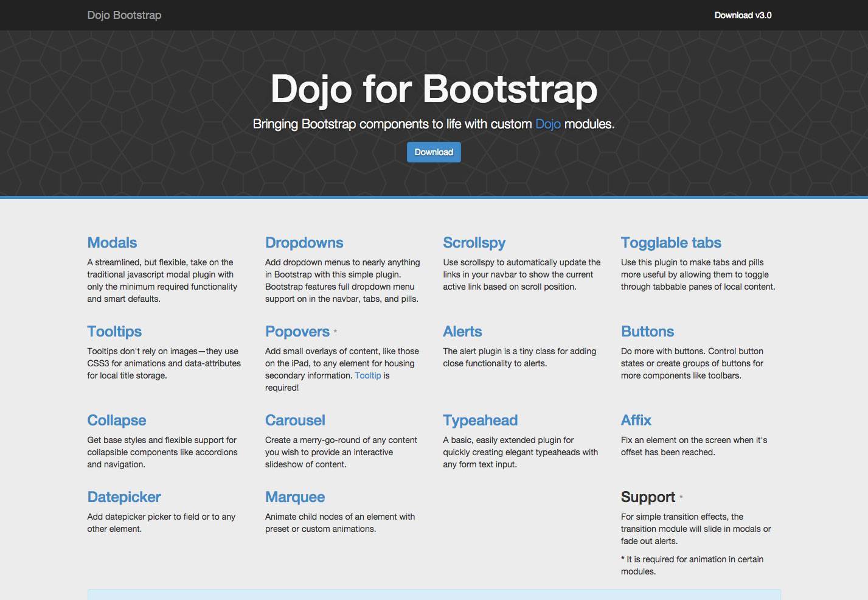Follow the inline Tooltip link in Popovers text

pyautogui.click(x=368, y=375)
